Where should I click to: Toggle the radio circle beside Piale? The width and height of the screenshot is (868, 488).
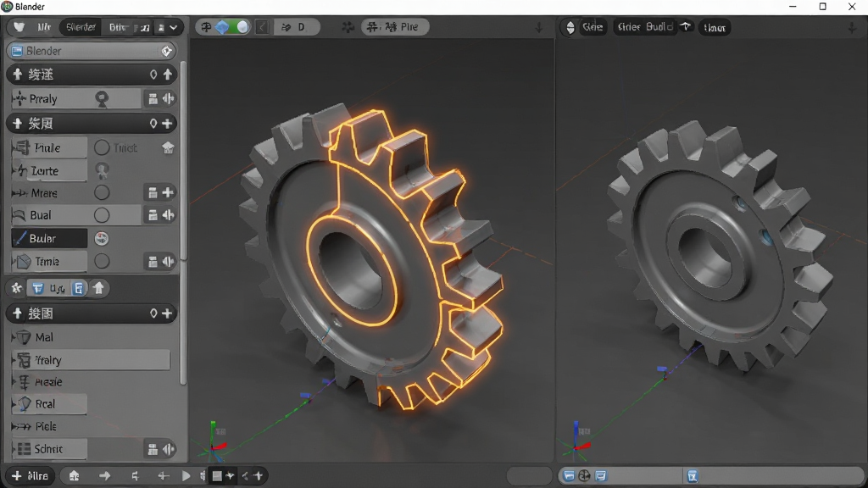point(102,147)
